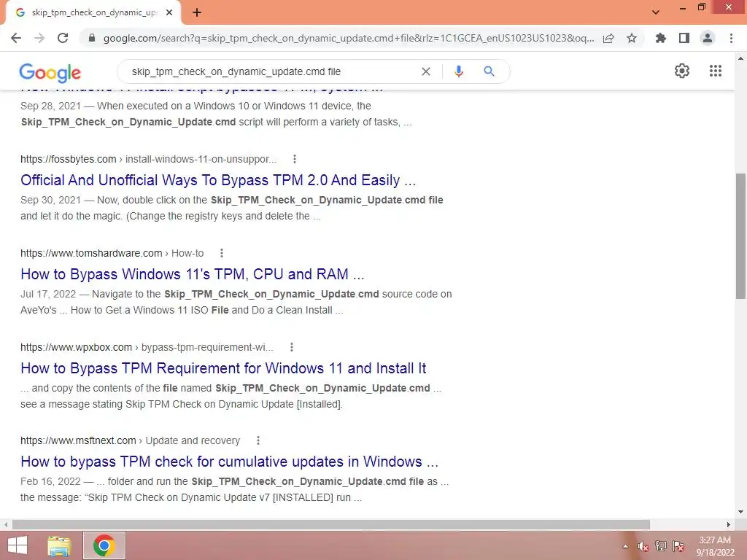Image resolution: width=747 pixels, height=560 pixels.
Task: Open the Chrome three-dot menu
Action: (731, 38)
